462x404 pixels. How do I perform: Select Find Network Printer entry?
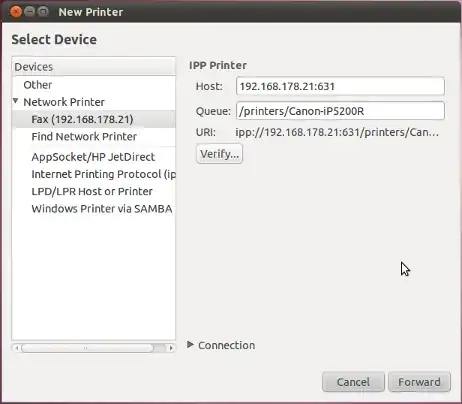(x=94, y=136)
